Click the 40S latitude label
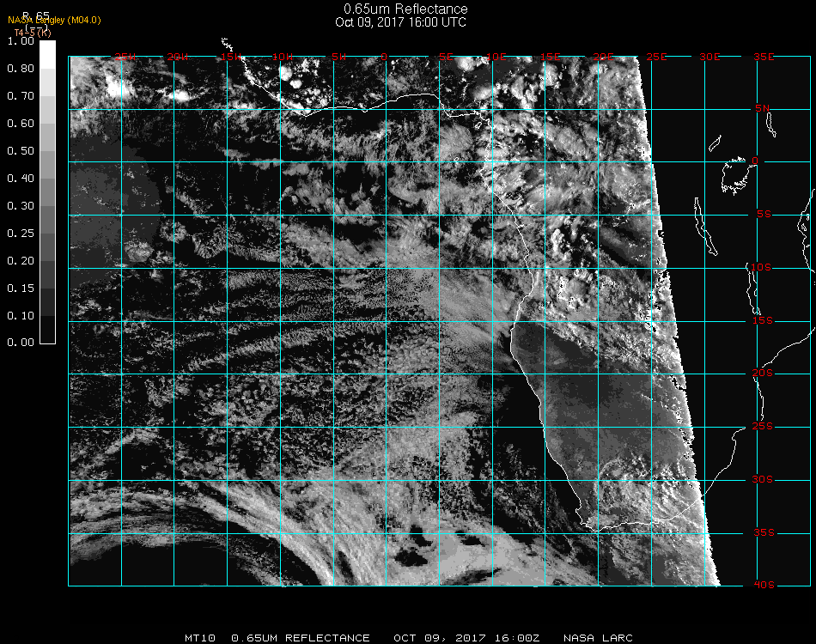This screenshot has width=816, height=644. (764, 586)
